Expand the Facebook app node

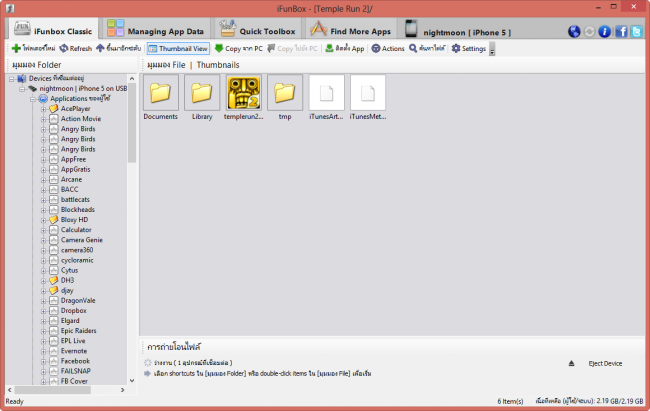[43, 362]
